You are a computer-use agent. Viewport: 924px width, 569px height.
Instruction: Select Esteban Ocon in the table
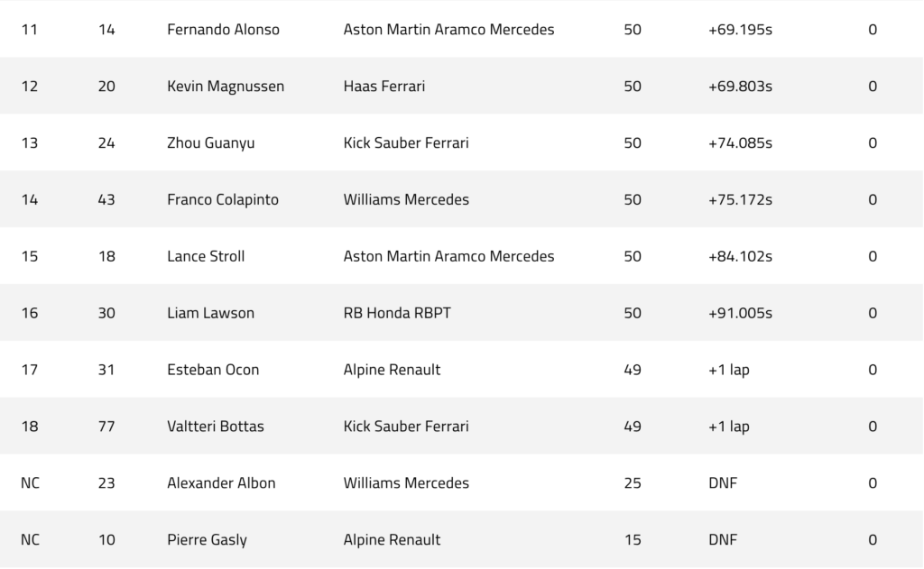[x=213, y=370]
